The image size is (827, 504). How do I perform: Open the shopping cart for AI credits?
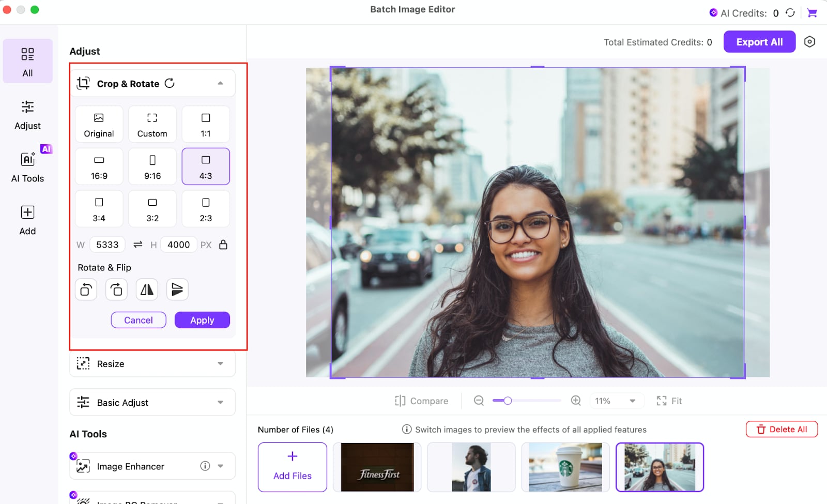pyautogui.click(x=812, y=13)
